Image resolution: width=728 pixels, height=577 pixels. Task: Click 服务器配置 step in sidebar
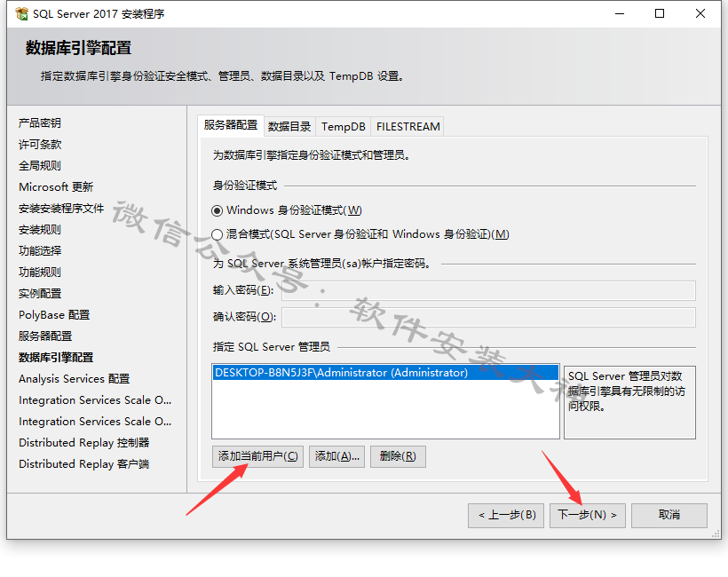point(45,336)
